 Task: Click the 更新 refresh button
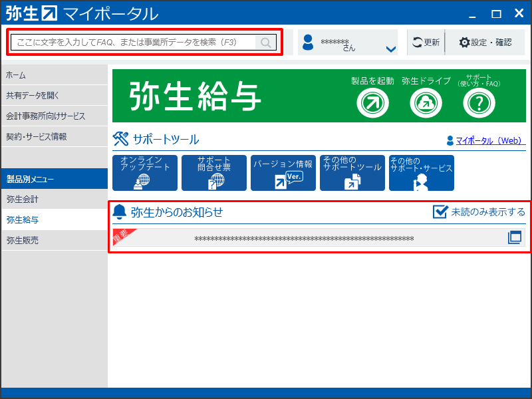click(x=426, y=43)
